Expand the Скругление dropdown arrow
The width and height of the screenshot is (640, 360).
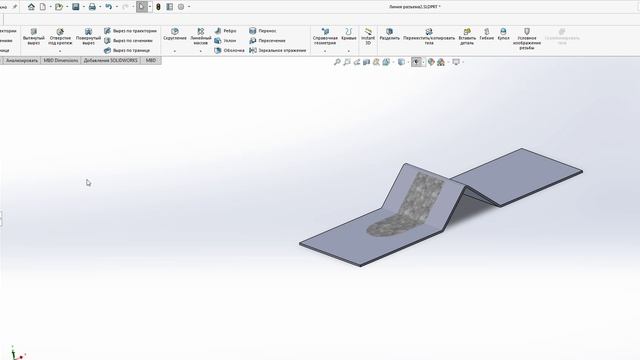pyautogui.click(x=175, y=51)
